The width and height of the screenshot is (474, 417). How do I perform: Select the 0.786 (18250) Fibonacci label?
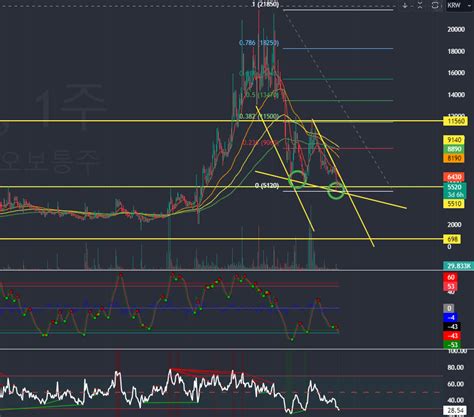(x=259, y=43)
